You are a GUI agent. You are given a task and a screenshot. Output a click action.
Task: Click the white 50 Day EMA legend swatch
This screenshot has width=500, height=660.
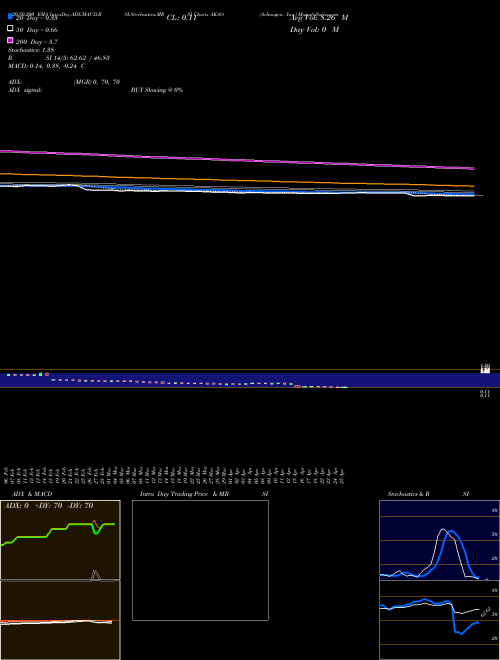(10, 29)
